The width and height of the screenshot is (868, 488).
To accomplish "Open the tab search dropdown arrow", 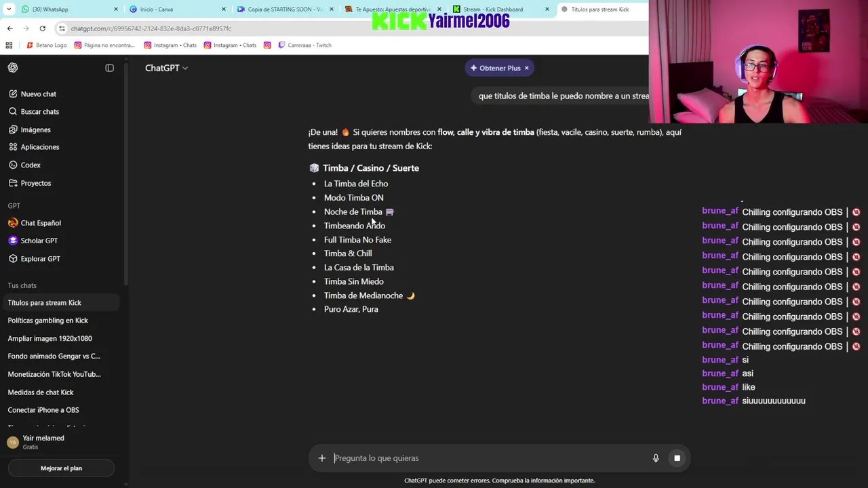I will point(9,9).
